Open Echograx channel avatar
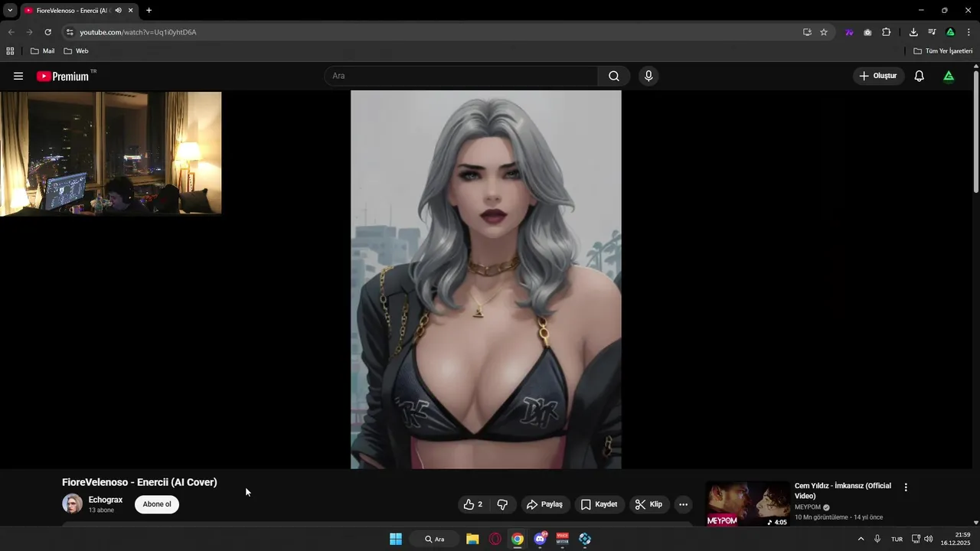 coord(72,504)
